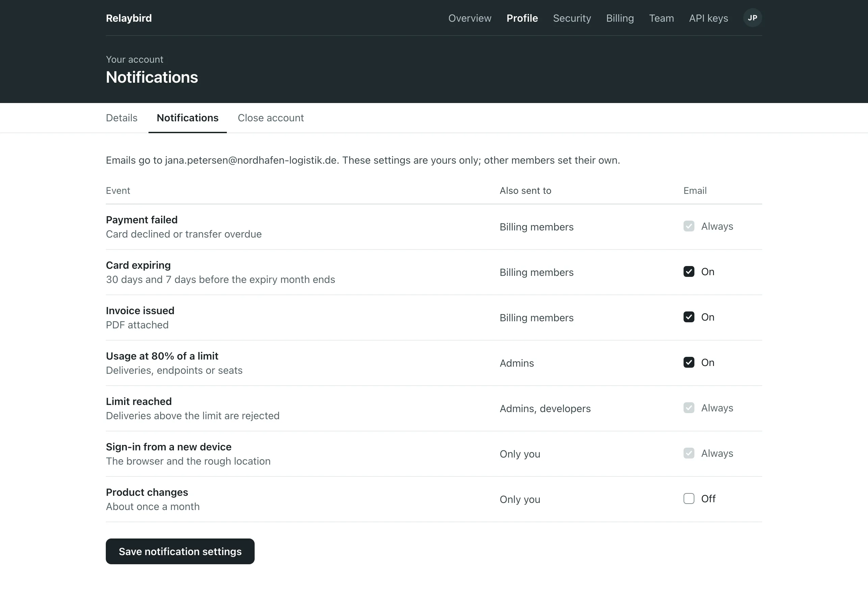Click the 'Event' column header
This screenshot has height=610, width=868.
(x=118, y=190)
